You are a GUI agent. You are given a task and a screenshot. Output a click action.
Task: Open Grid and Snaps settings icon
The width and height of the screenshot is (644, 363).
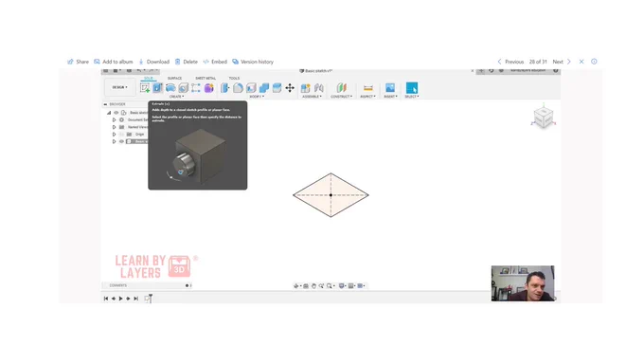[350, 285]
